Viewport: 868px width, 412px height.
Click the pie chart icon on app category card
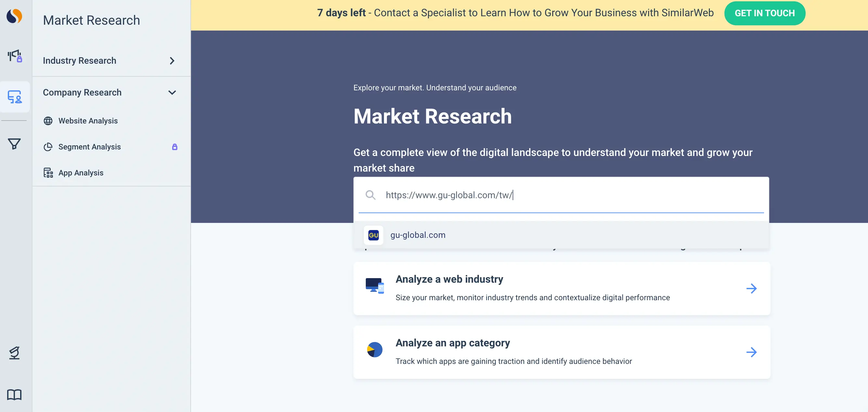(x=375, y=350)
